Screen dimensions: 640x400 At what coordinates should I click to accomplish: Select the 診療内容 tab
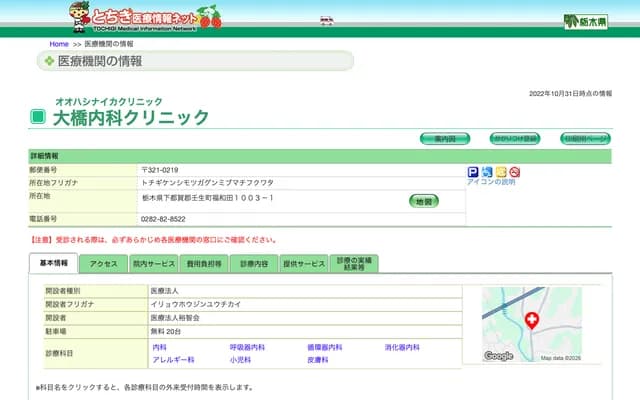254,264
